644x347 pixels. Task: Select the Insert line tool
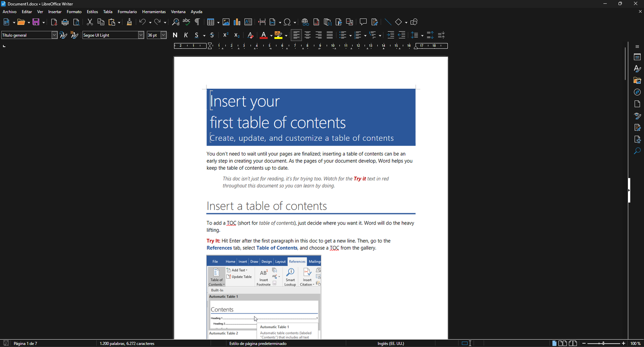pyautogui.click(x=388, y=22)
